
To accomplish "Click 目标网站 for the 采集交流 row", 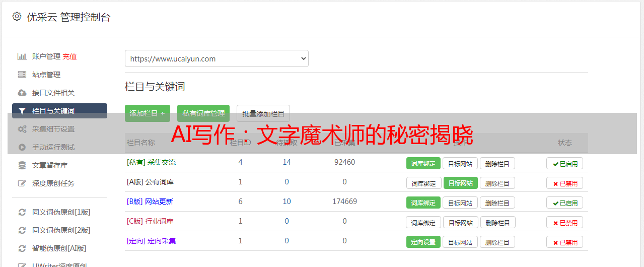I will (x=460, y=163).
